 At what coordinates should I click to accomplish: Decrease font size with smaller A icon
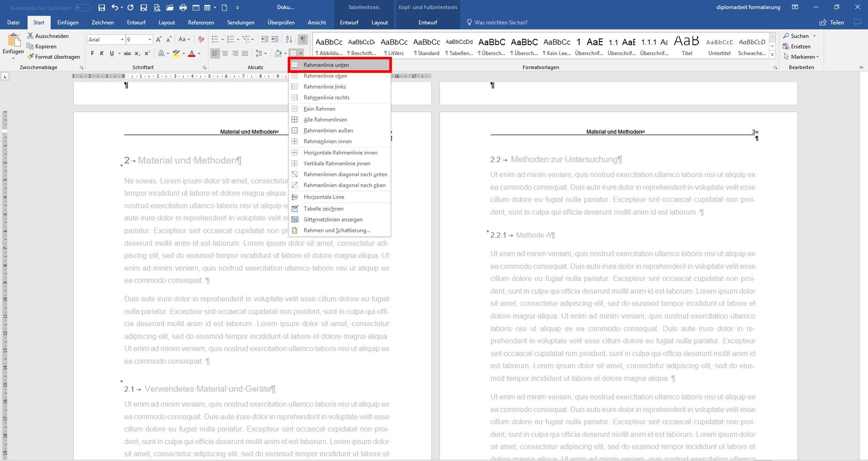169,39
